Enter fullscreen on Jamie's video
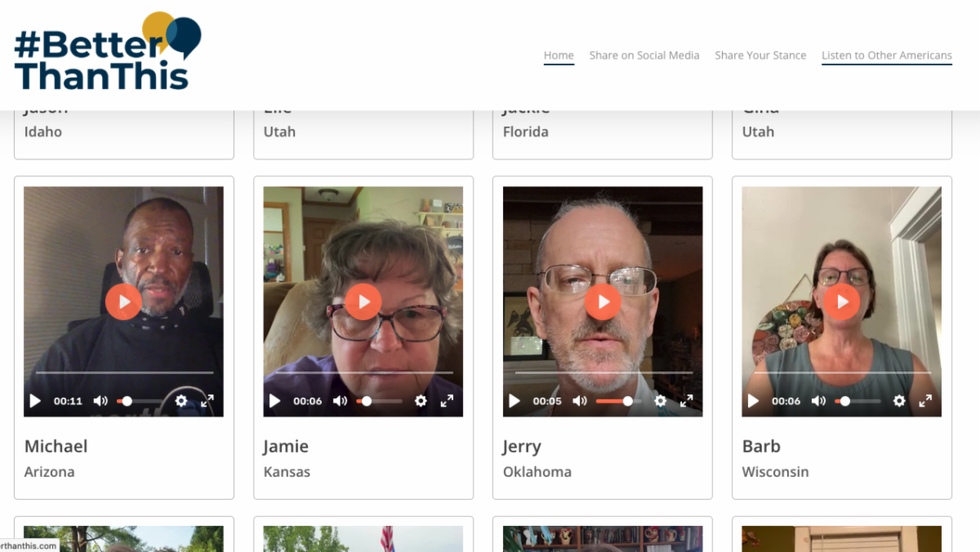This screenshot has height=552, width=980. [x=447, y=401]
